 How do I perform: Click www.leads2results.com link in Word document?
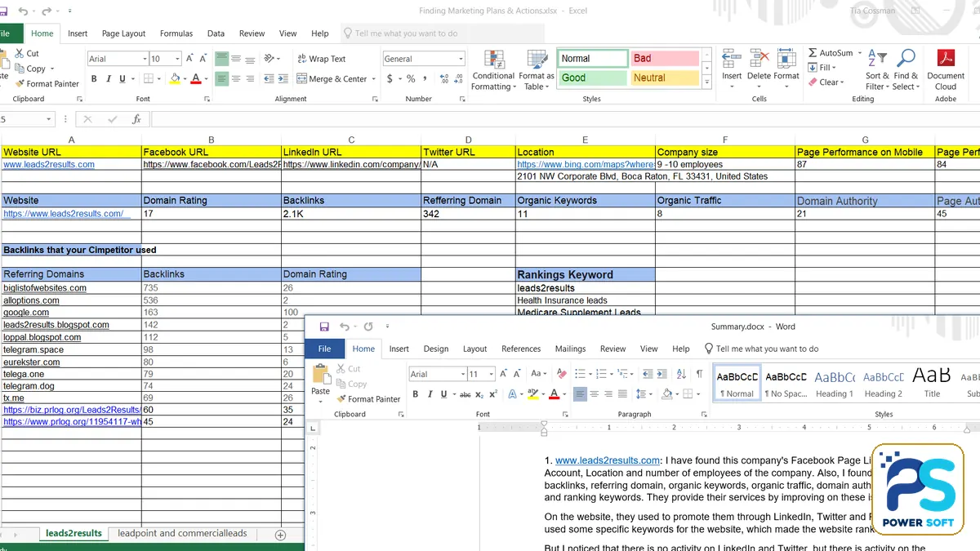[608, 460]
